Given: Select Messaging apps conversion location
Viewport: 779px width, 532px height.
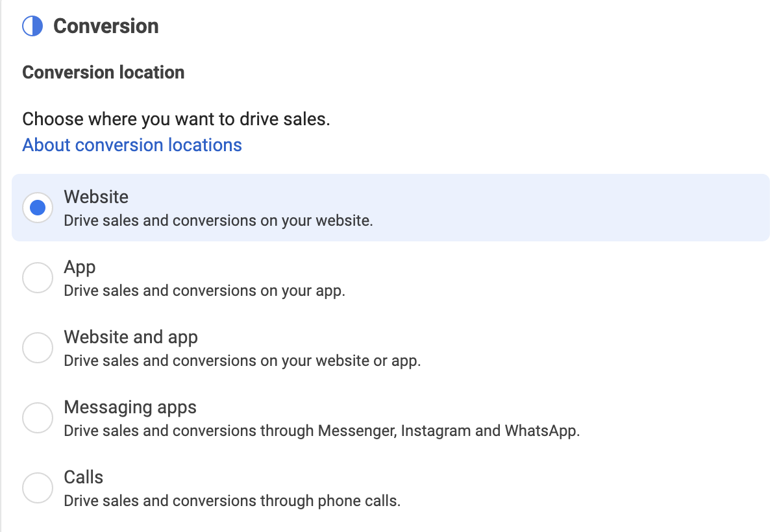Looking at the screenshot, I should click(37, 417).
